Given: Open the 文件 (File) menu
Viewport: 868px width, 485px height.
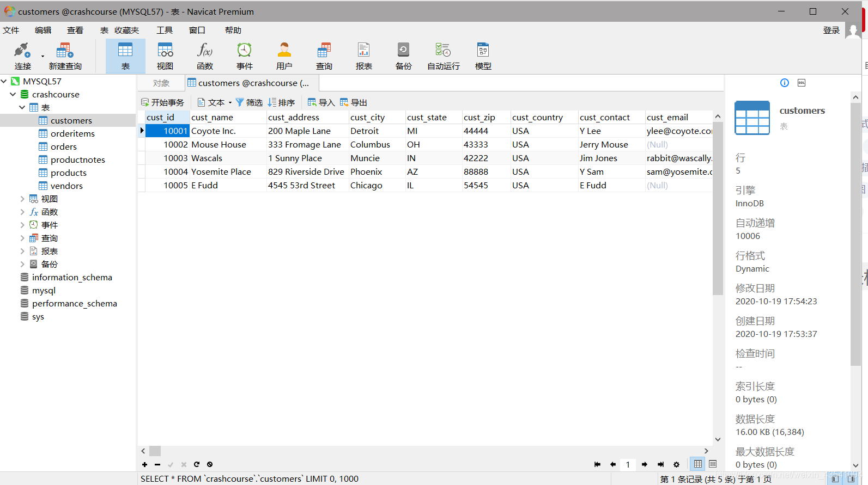Looking at the screenshot, I should (11, 30).
